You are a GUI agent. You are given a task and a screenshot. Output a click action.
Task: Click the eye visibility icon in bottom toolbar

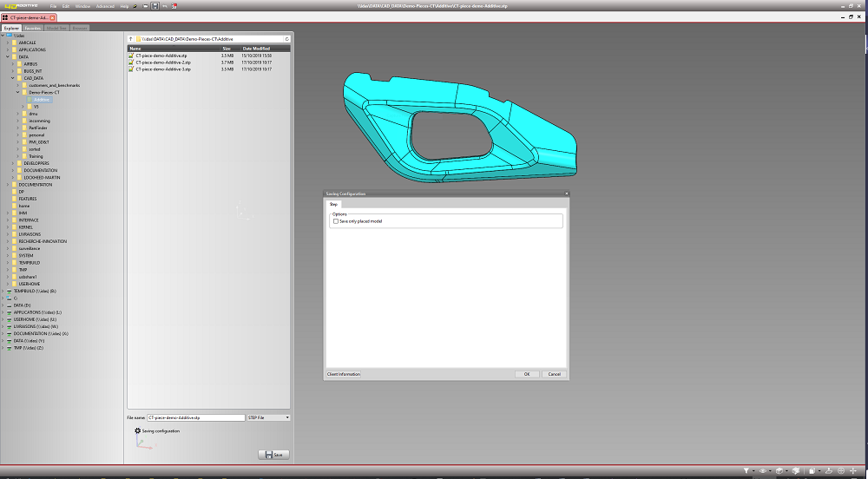[762, 470]
